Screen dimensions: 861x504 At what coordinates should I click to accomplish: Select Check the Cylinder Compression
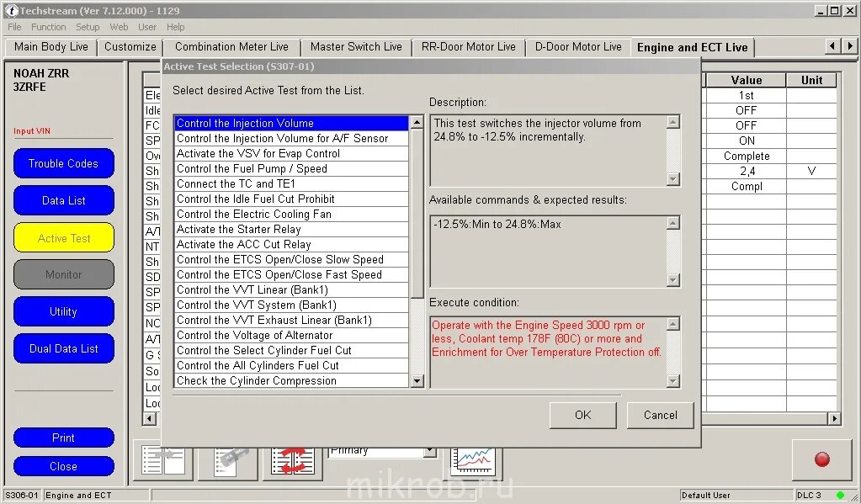(x=291, y=380)
